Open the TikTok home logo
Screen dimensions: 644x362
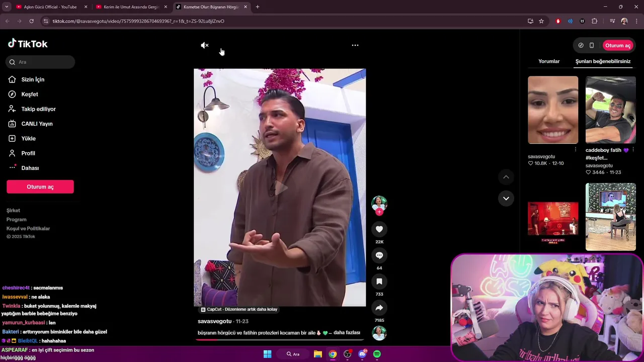coord(28,44)
